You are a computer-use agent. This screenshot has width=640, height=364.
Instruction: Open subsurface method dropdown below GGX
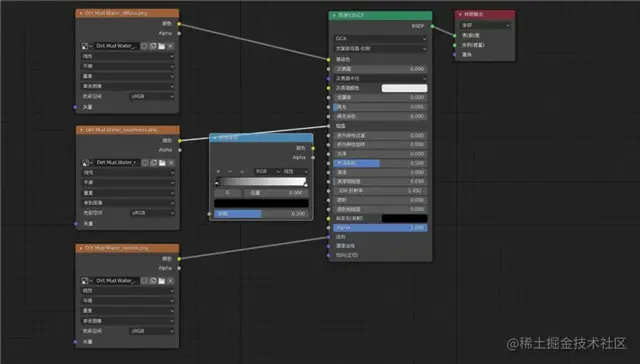[380, 49]
